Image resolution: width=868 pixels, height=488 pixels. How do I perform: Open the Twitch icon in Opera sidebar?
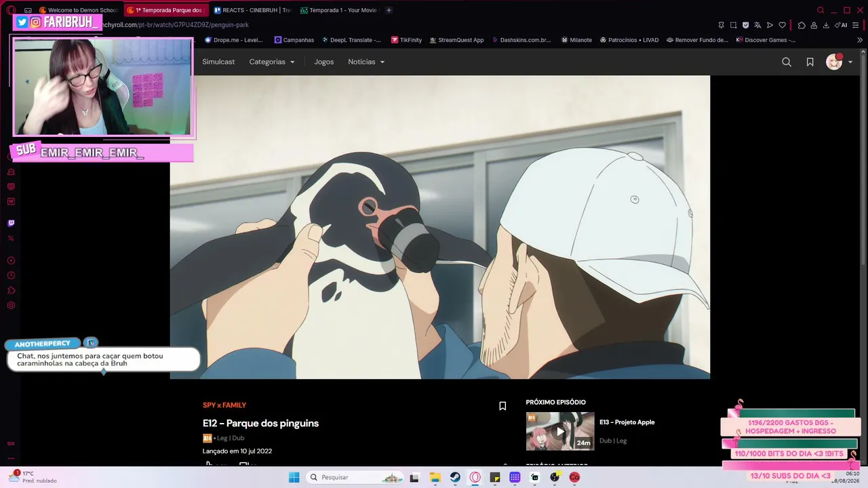pyautogui.click(x=11, y=223)
